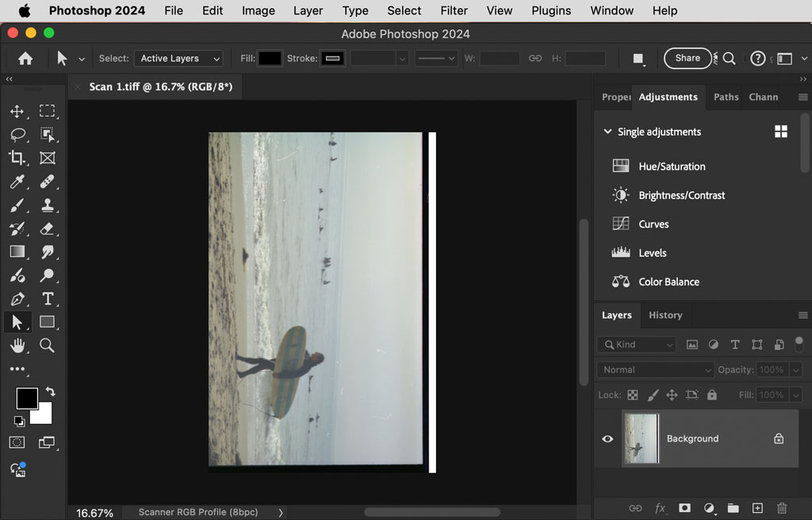The width and height of the screenshot is (812, 520).
Task: Add a layer mask
Action: click(x=684, y=508)
